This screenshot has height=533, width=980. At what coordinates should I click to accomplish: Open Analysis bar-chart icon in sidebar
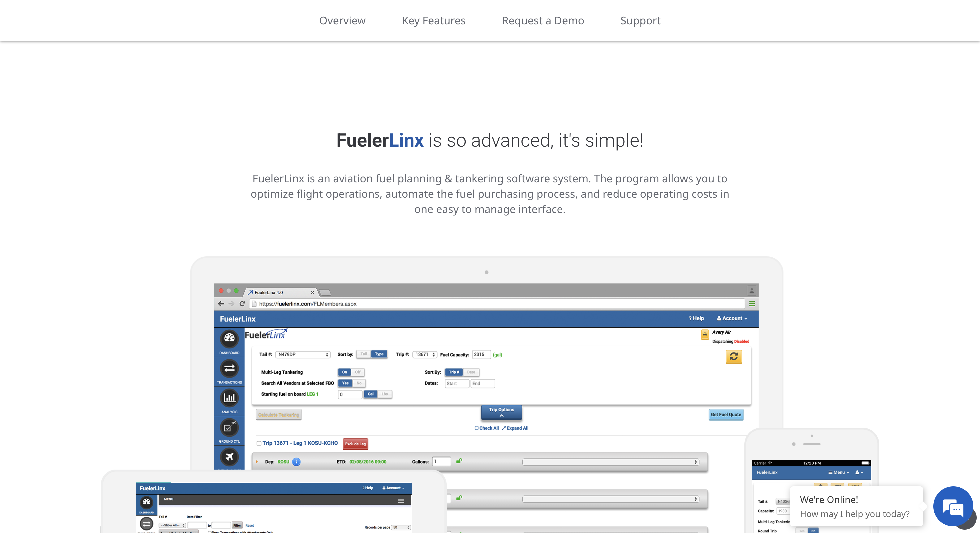tap(229, 398)
